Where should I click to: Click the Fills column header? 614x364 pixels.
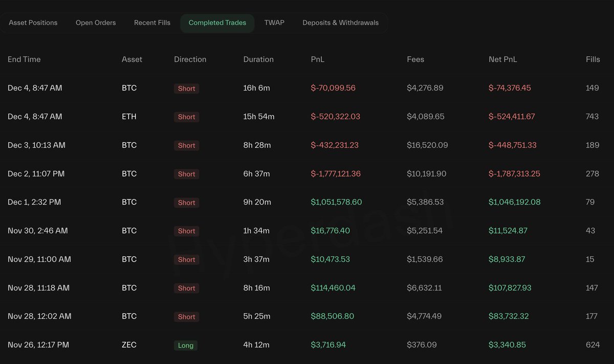(593, 59)
